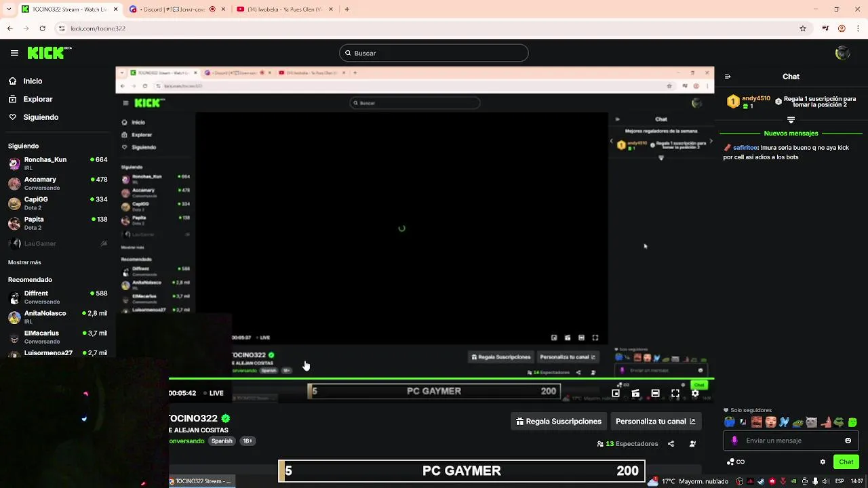Click the purple microphone icon in chat box
Screen dimensions: 868x488
734,441
